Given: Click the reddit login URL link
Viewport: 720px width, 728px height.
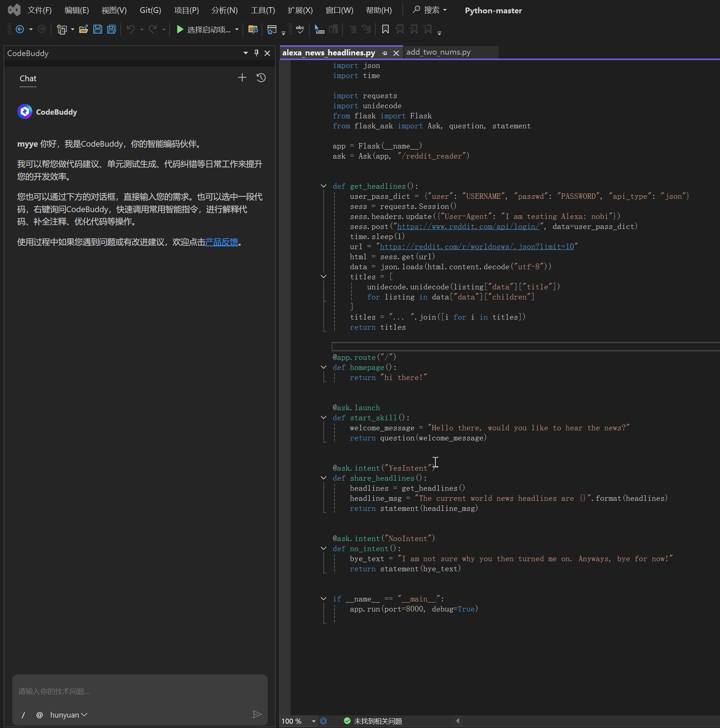Looking at the screenshot, I should tap(468, 226).
